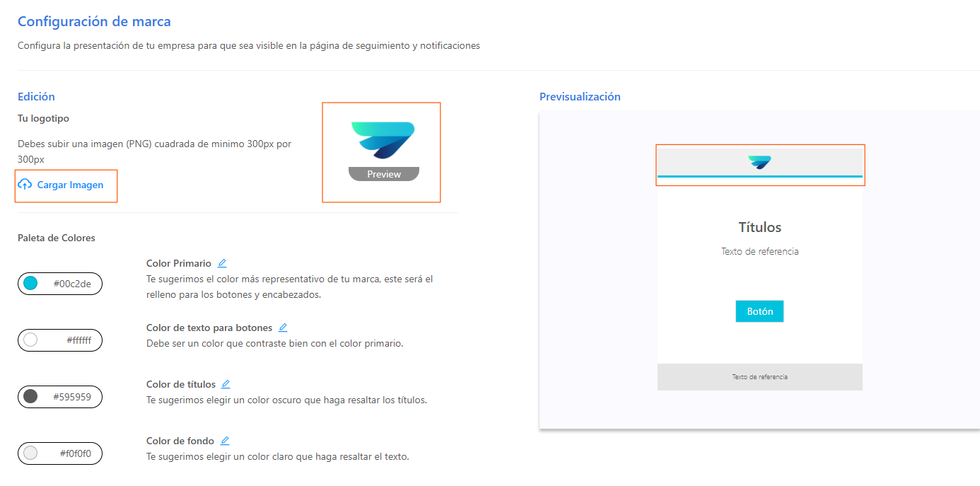Click the Títulos heading in the preview
The image size is (980, 486).
759,227
